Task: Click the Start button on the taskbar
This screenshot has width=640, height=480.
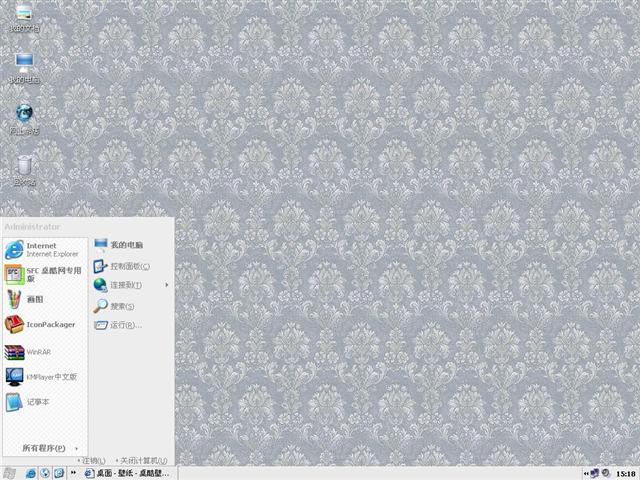Action: click(9, 473)
